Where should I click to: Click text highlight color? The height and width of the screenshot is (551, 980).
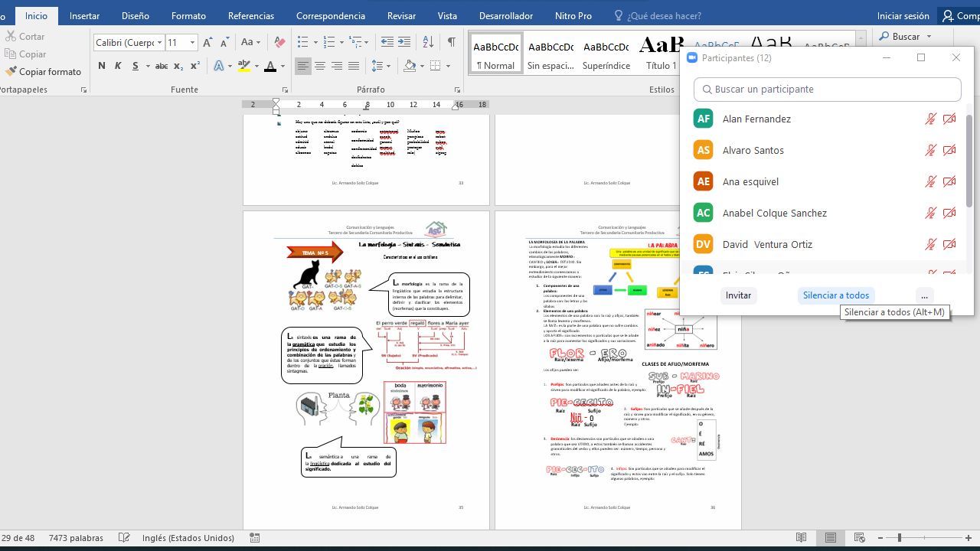tap(244, 66)
